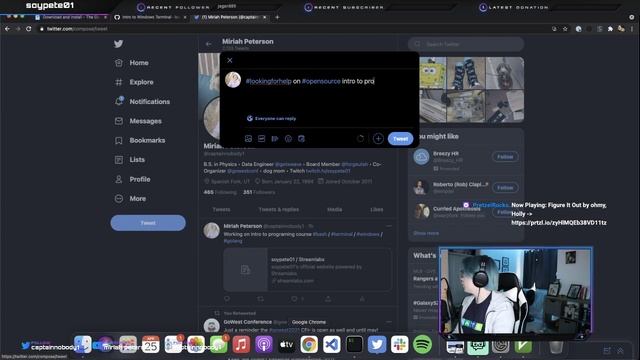This screenshot has width=640, height=360.
Task: Share the intro to programing tweet
Action: tap(328, 299)
